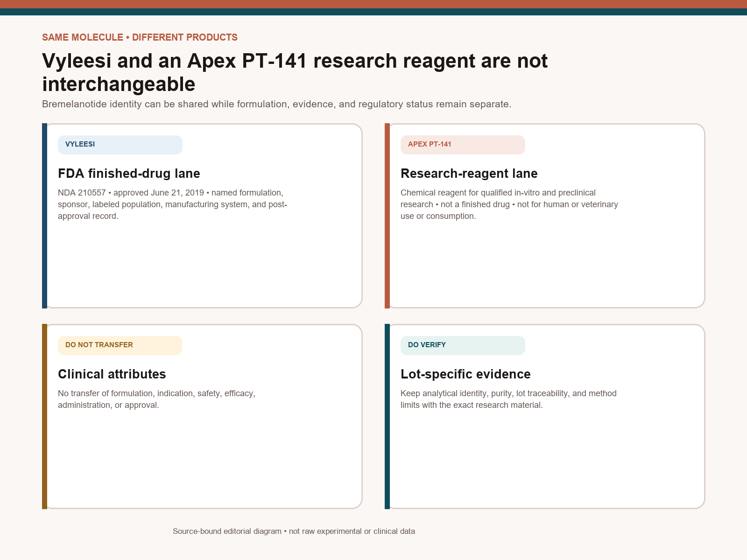
Task: Click the 'SAME MOLECULE • DIFFERENT PRODUCTS' eyebrow text
Action: point(140,37)
